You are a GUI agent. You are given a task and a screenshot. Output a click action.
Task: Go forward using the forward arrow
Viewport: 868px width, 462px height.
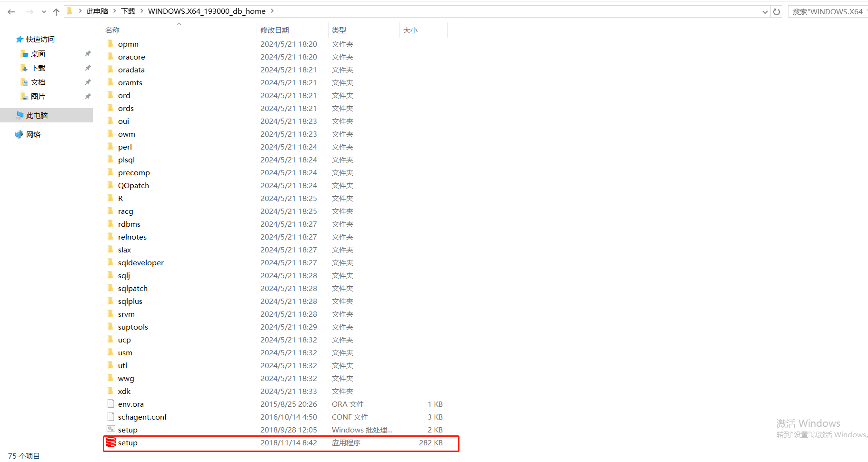[x=29, y=11]
